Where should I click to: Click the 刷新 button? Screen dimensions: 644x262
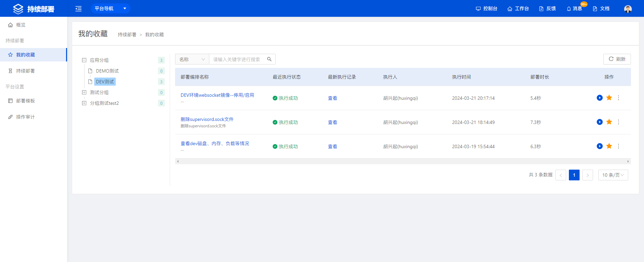tap(617, 59)
